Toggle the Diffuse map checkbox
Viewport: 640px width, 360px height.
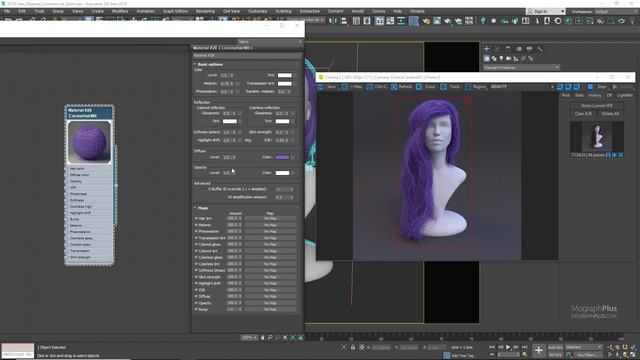(196, 296)
